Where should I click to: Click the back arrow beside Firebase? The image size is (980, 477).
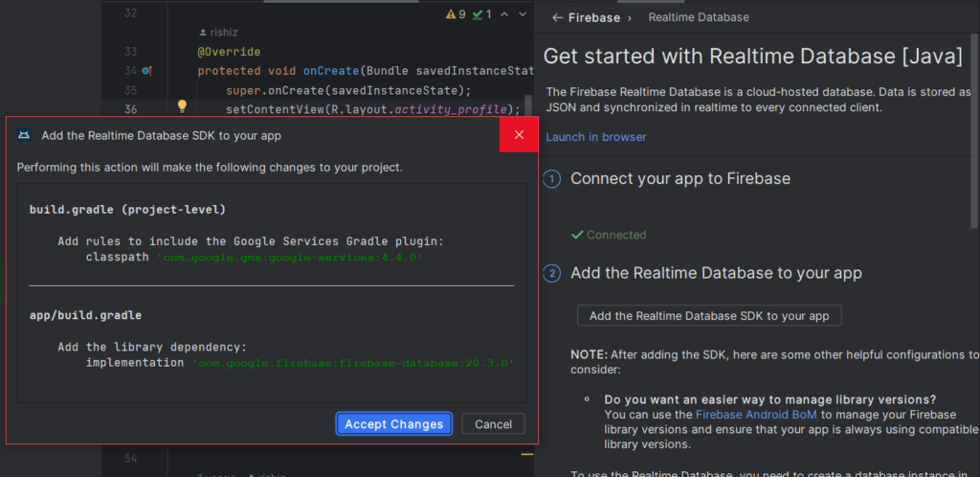click(x=556, y=17)
